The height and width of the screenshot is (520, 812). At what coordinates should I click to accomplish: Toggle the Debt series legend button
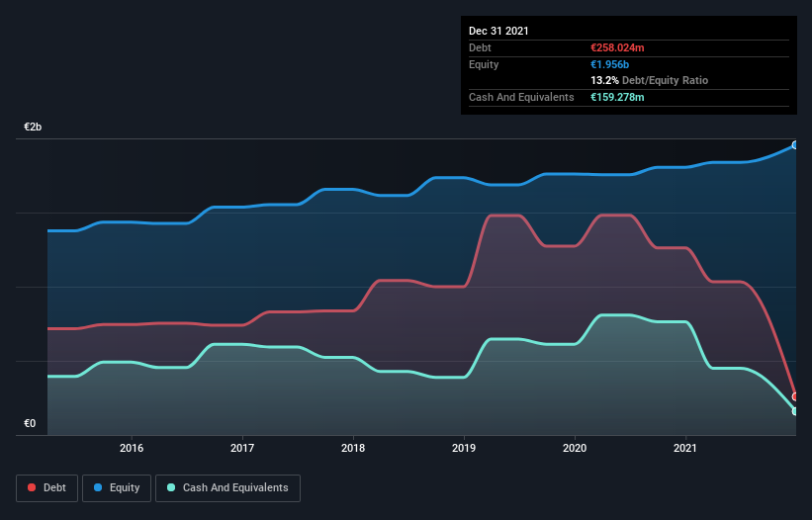(x=47, y=488)
